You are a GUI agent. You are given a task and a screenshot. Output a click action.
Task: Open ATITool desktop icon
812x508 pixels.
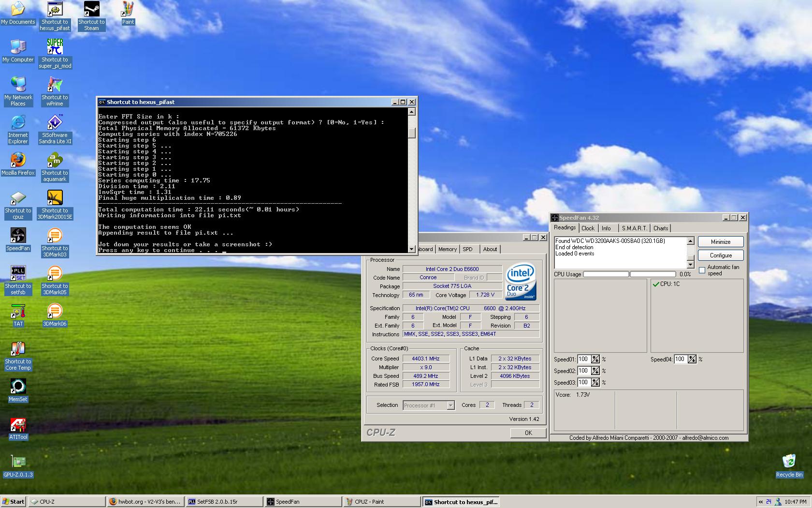[x=18, y=428]
